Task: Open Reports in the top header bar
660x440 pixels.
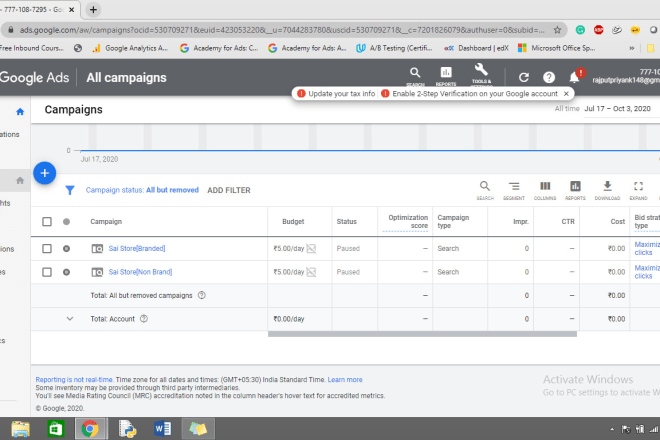Action: [x=446, y=73]
